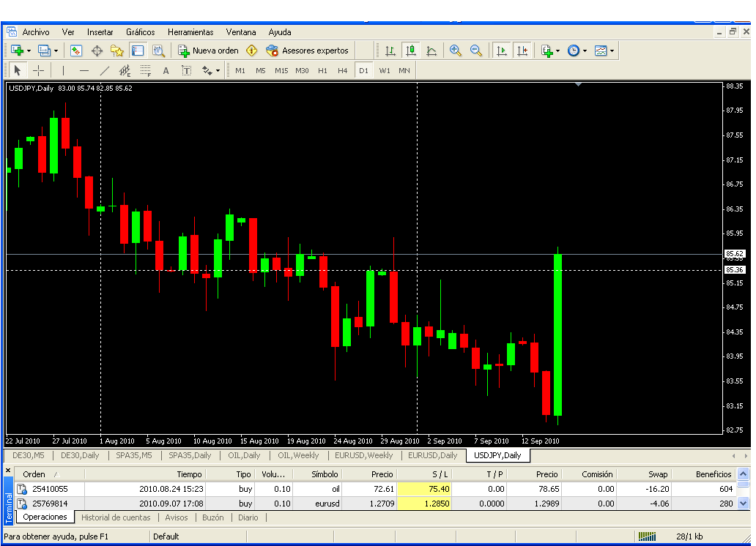756x546 pixels.
Task: Sort by the Orden column header
Action: click(50, 474)
